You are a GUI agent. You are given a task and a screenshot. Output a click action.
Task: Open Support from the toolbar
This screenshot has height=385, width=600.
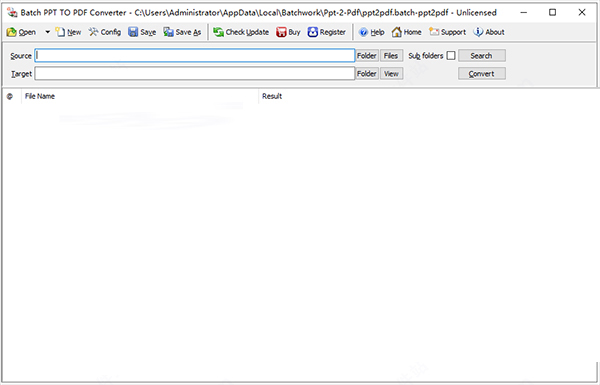(447, 32)
